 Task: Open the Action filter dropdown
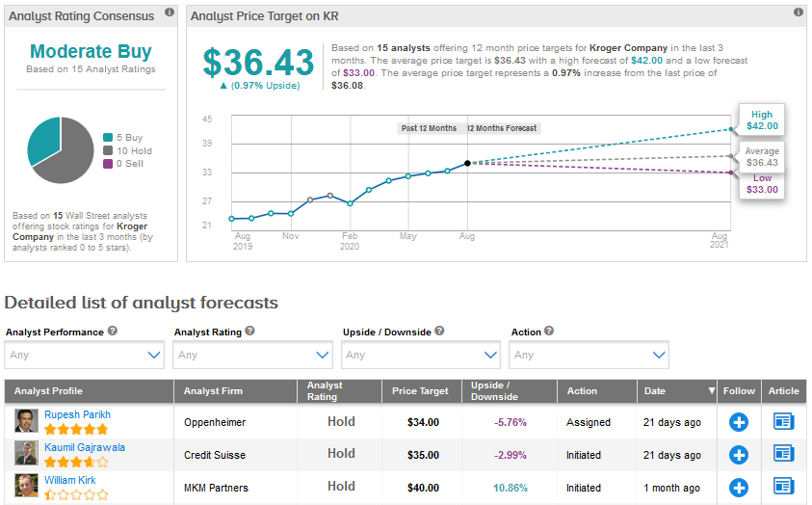(x=589, y=355)
